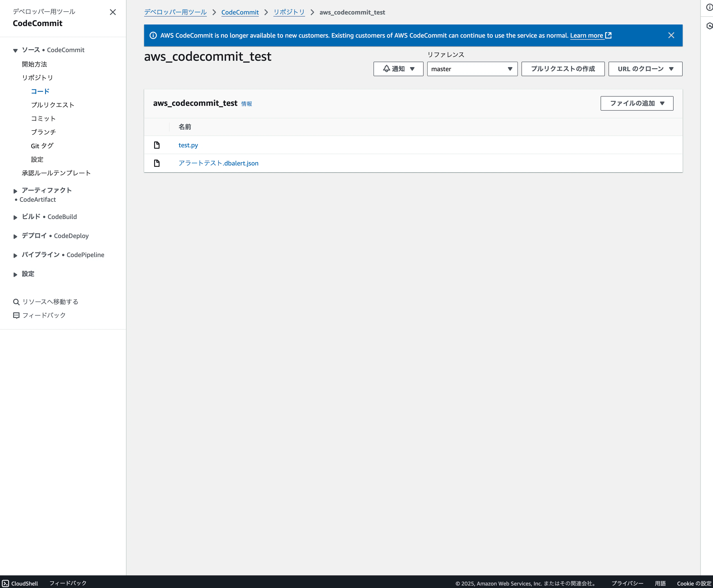Viewport: 713px width, 588px height.
Task: Open the ファイルの追加 dropdown
Action: point(636,103)
